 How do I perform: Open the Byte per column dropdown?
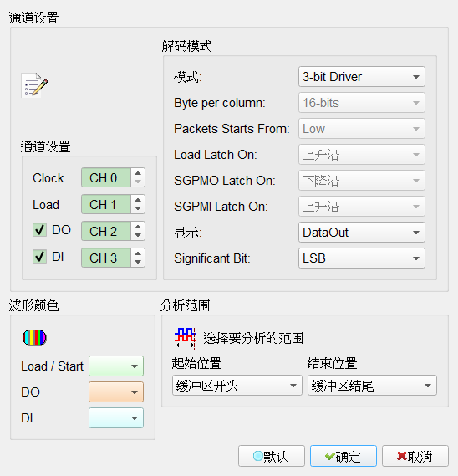tap(362, 103)
